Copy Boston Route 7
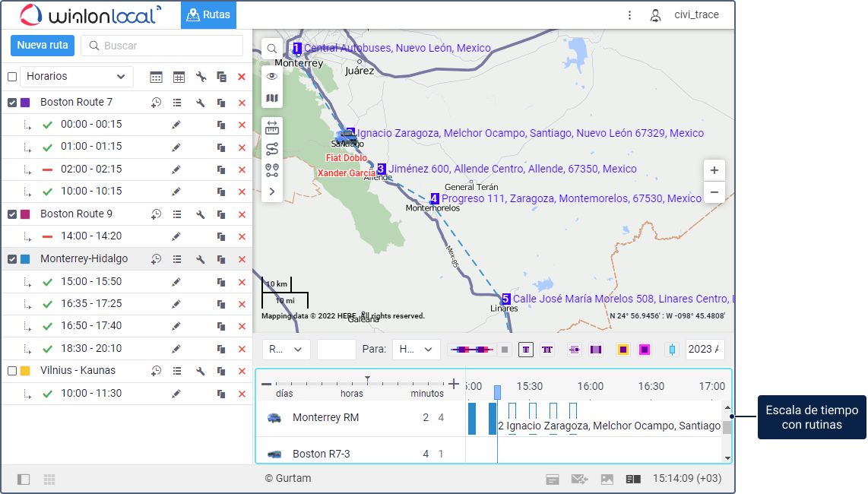Screen dimensions: 868x494 click(221, 103)
